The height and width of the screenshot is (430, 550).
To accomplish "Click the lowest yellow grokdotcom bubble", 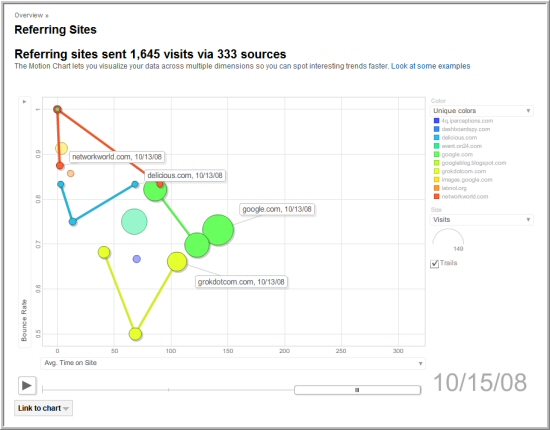I will tap(135, 334).
